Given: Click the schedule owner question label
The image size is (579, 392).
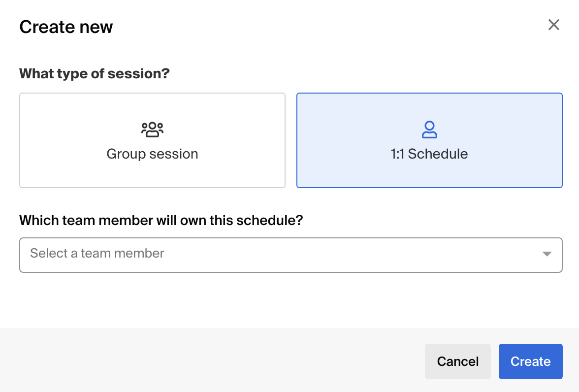Looking at the screenshot, I should click(x=161, y=220).
